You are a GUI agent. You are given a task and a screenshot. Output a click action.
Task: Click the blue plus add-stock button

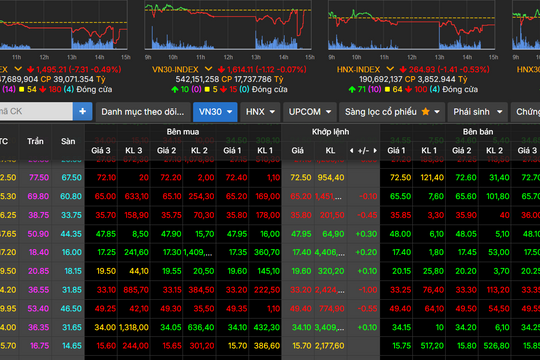(83, 111)
